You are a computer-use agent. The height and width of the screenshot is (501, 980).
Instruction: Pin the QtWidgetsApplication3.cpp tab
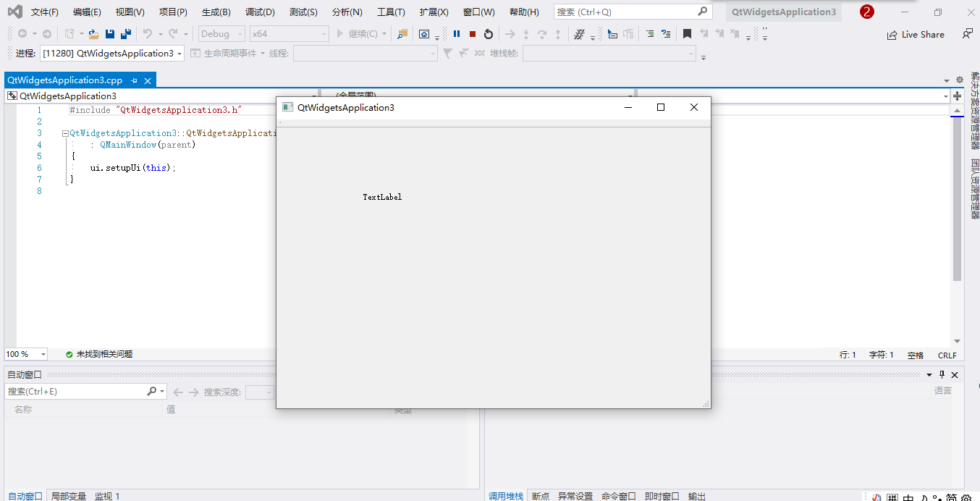coord(134,80)
